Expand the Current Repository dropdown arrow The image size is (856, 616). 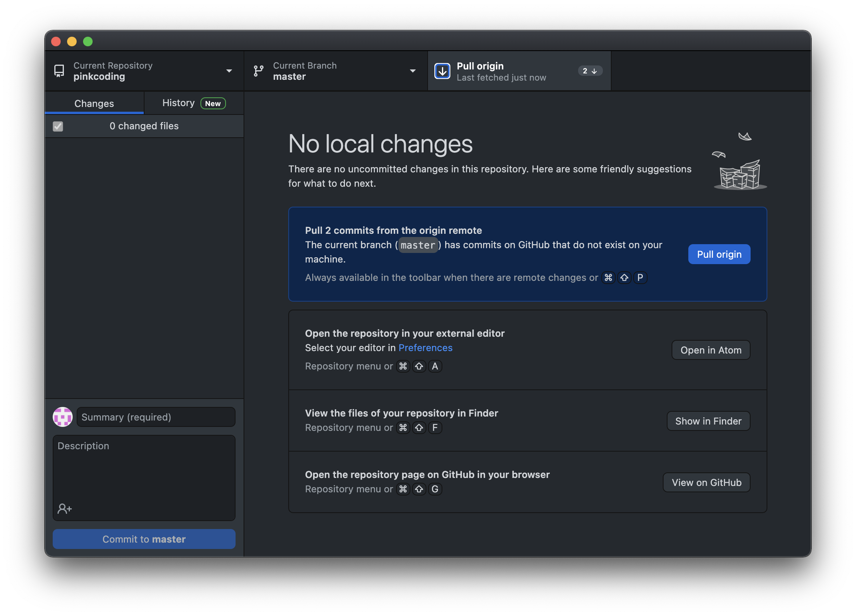click(x=229, y=71)
